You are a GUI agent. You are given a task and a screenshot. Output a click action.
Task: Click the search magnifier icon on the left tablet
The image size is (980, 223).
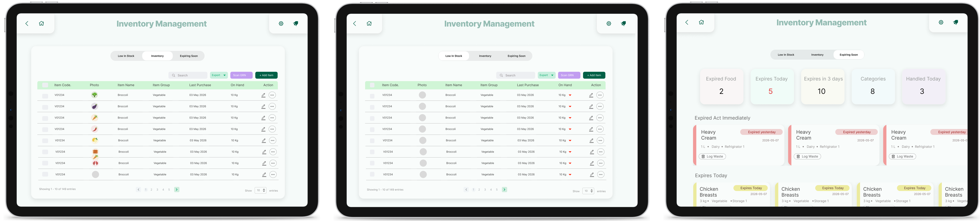coord(174,76)
